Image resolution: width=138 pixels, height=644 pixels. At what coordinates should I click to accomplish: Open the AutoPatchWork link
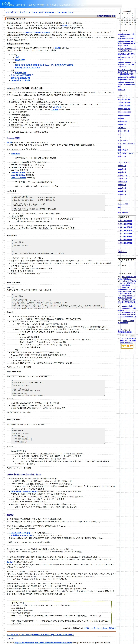[30, 491]
